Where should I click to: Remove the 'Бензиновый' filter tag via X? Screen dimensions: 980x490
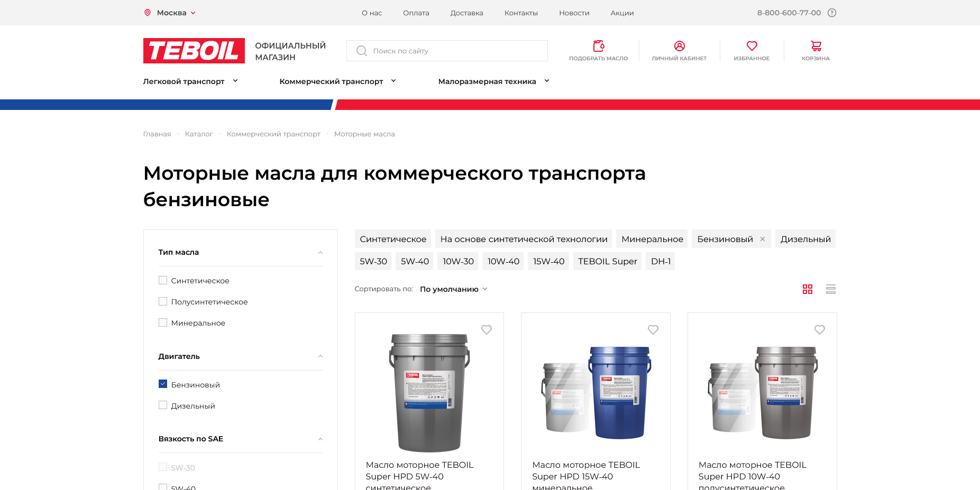pos(763,239)
